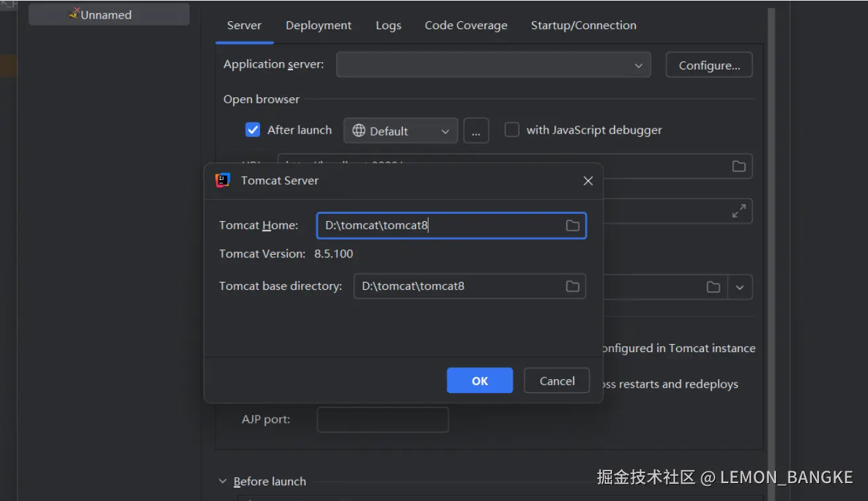Viewport: 868px width, 501px height.
Task: Focus the Tomcat base directory field
Action: 470,287
